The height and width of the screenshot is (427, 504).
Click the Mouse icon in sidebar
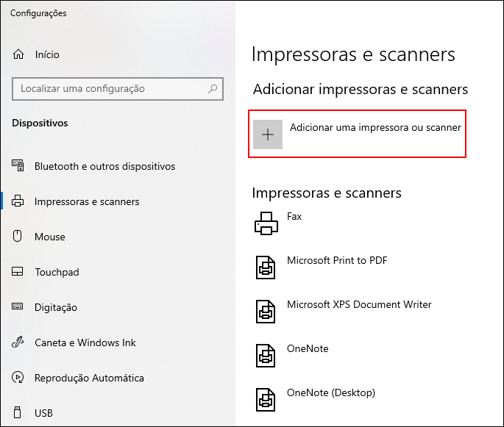(18, 237)
